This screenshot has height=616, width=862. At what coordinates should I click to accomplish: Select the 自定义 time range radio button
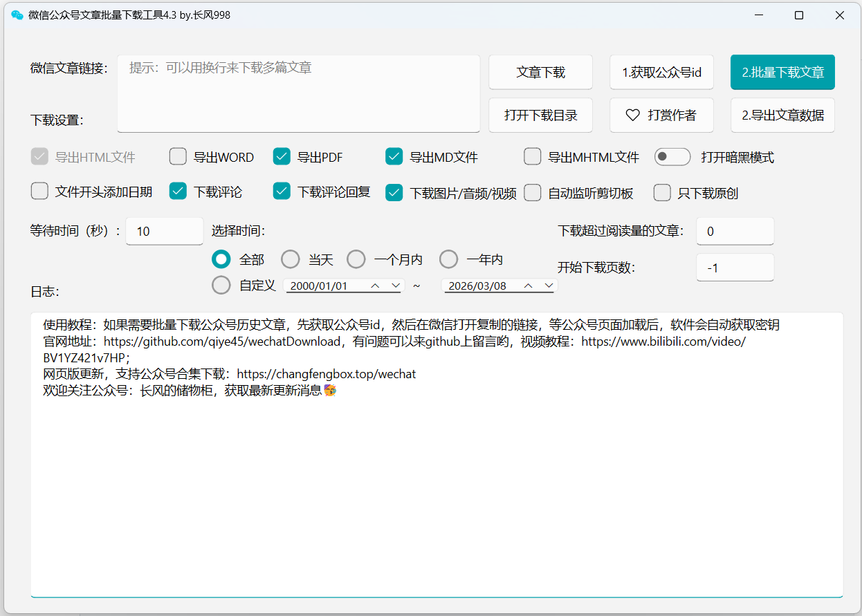click(x=221, y=285)
